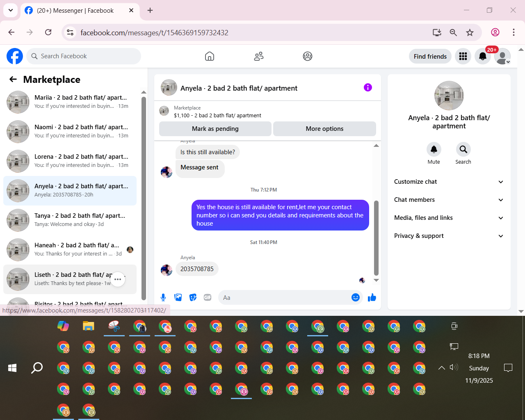Click the Search Facebook field
This screenshot has height=420, width=525.
[84, 56]
